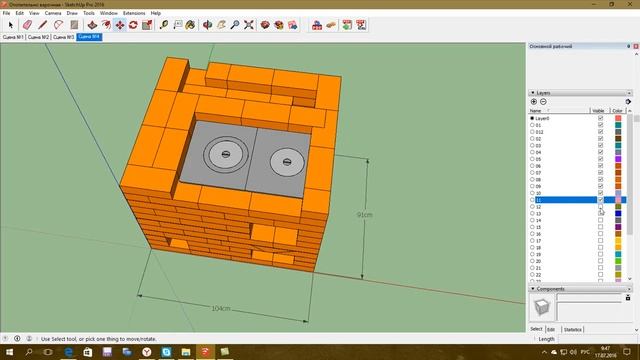
Task: Click the Length measurement input box
Action: (598, 339)
